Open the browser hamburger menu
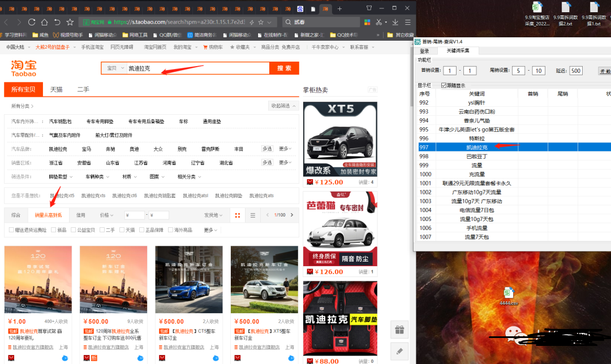 click(407, 22)
